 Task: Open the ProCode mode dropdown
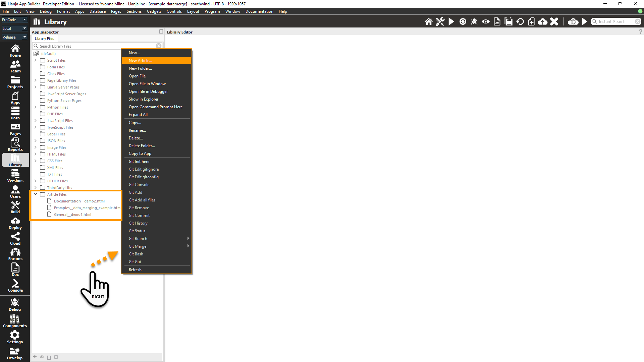click(x=14, y=20)
